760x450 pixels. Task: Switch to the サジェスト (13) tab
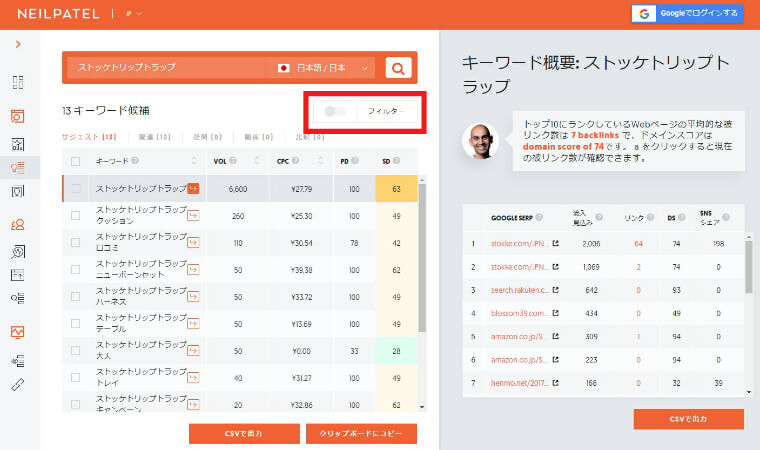[89, 137]
